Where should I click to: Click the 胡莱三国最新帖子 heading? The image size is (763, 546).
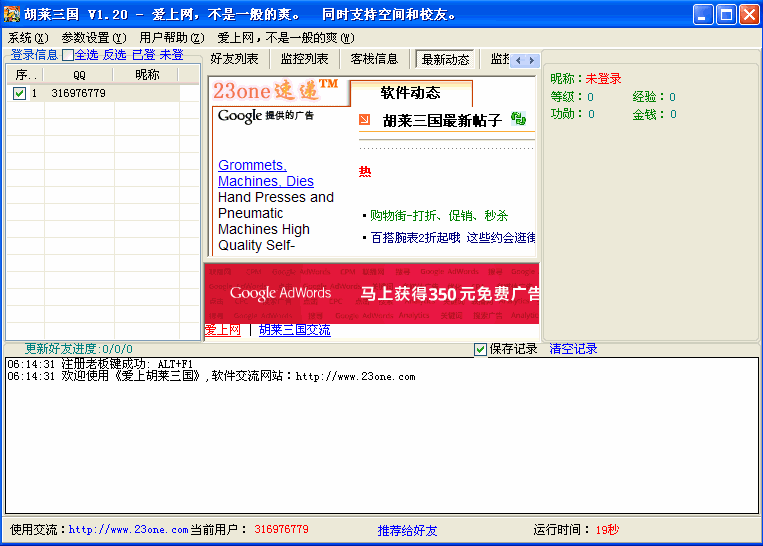(442, 120)
